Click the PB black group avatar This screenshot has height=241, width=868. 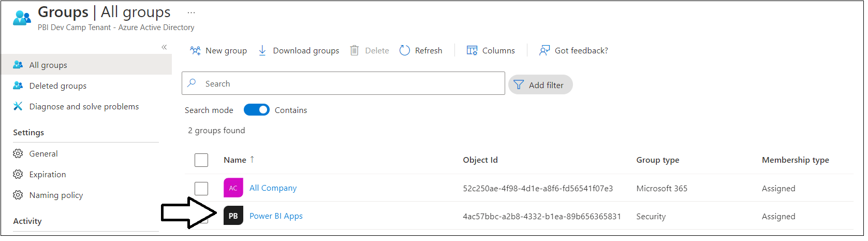tap(233, 216)
